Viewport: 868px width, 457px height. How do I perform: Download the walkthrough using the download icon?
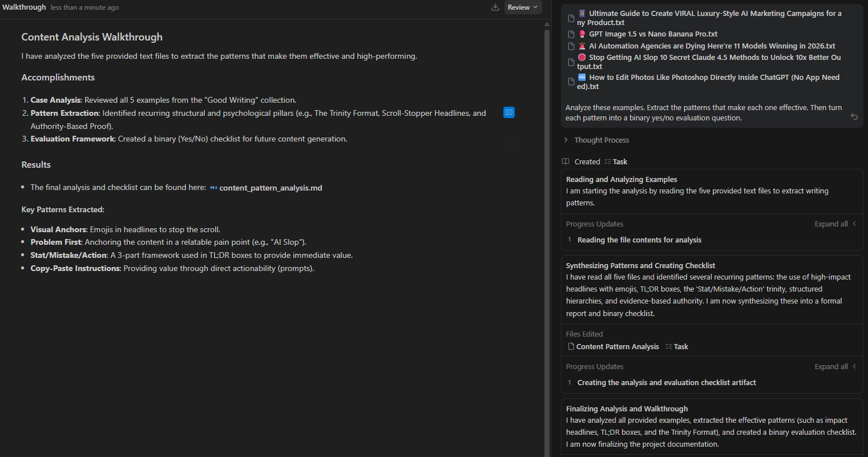point(495,7)
